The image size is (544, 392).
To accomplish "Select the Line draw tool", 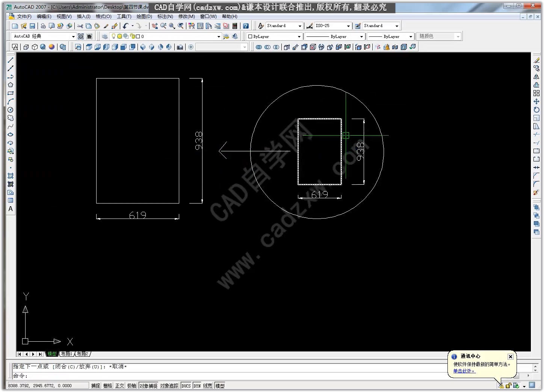I will (x=11, y=60).
